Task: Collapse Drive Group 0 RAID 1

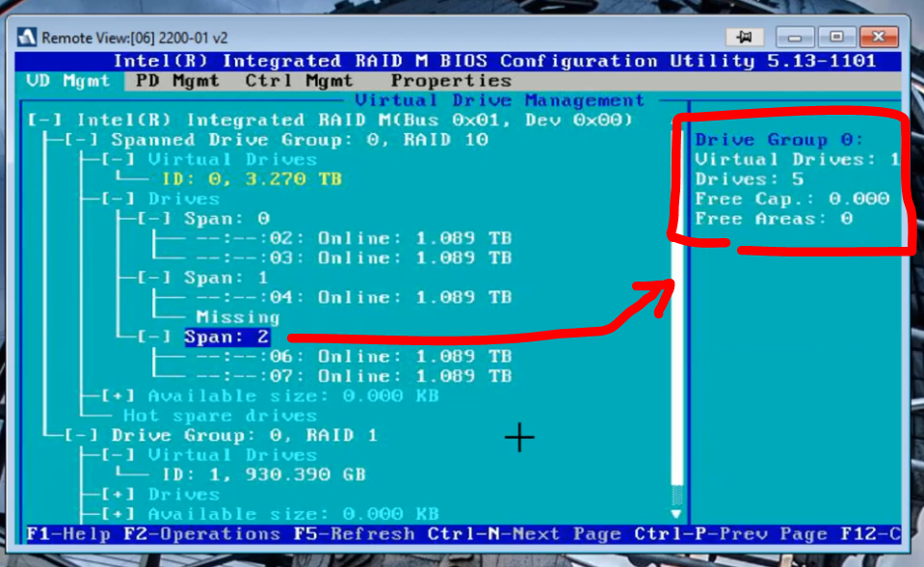Action: click(81, 436)
